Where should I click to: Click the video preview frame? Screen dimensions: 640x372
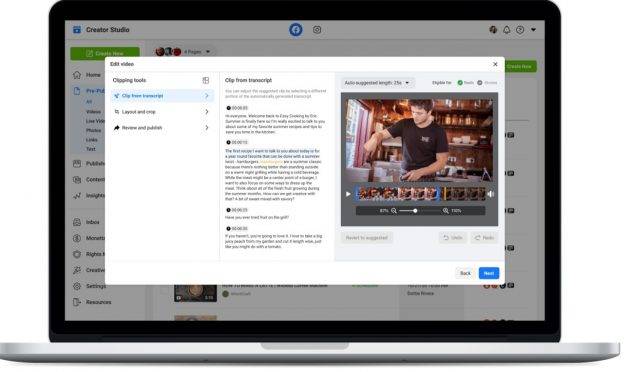[x=419, y=140]
